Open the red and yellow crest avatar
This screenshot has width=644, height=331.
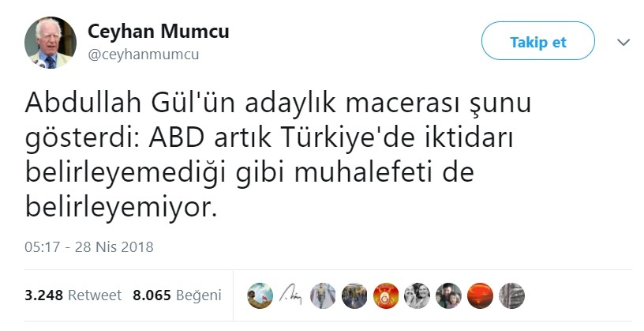coord(386,295)
